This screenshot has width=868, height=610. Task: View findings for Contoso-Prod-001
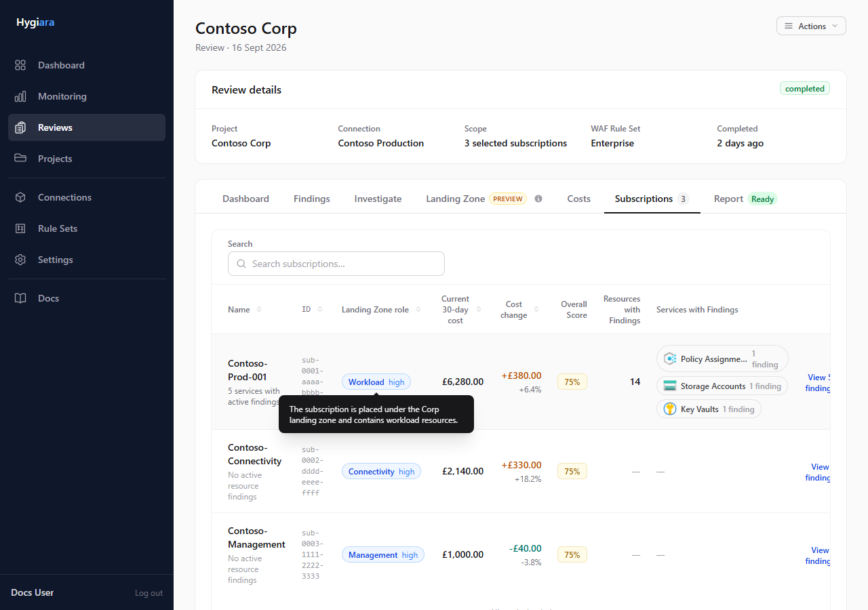818,383
